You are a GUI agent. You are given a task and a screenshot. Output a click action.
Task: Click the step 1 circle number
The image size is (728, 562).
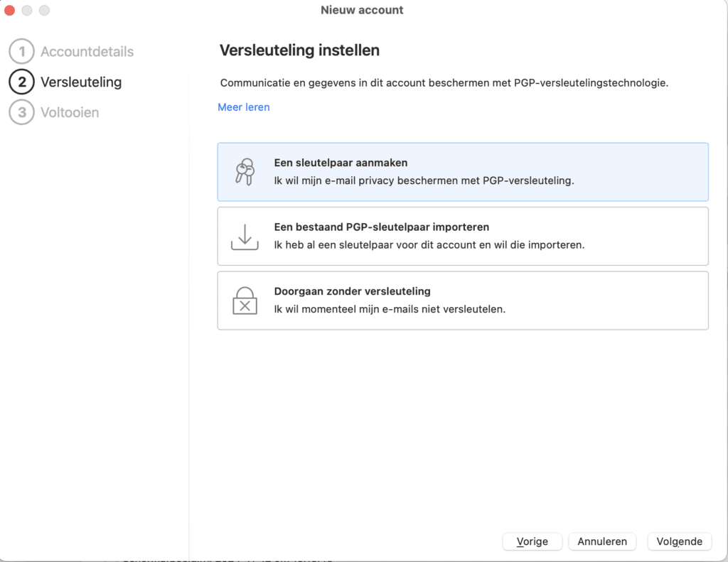tap(22, 52)
